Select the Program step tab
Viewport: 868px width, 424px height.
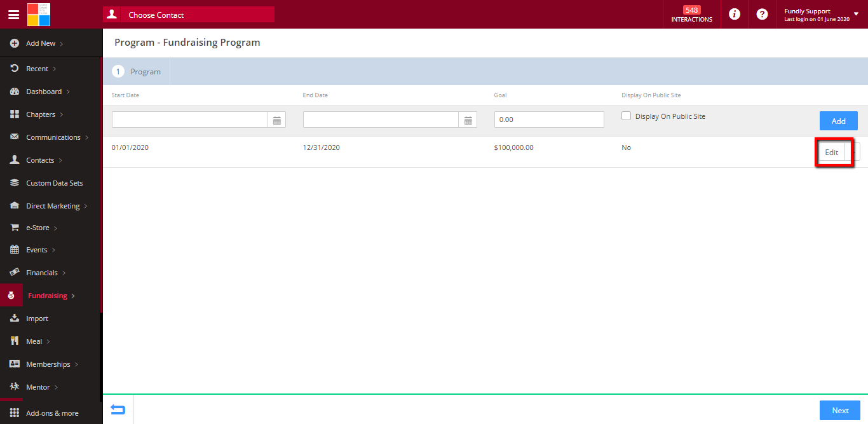pos(137,72)
